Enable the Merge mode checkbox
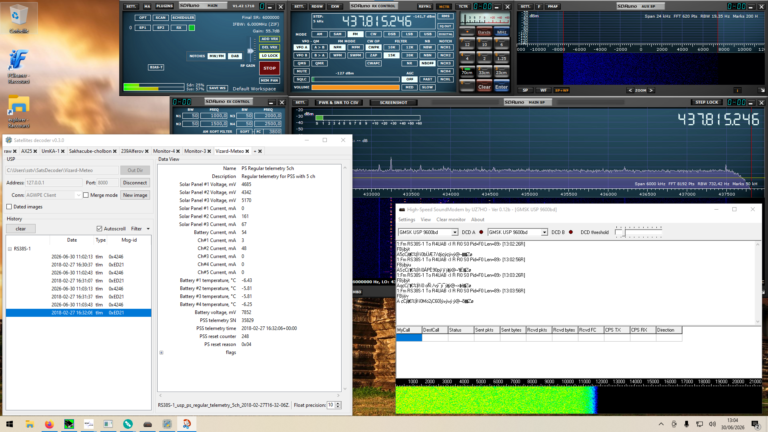 [x=86, y=195]
